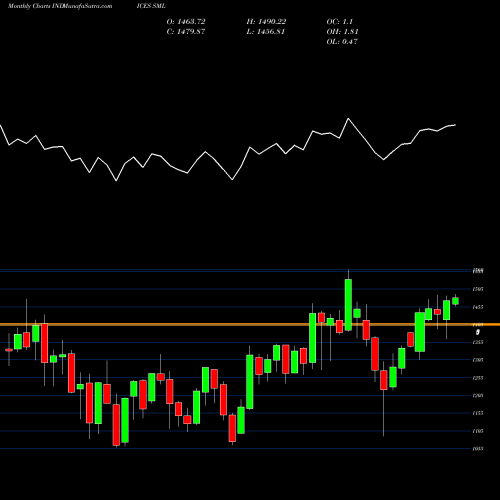Viewport: 500px width, 500px height.
Task: Click the 1055 price axis label
Action: click(478, 449)
